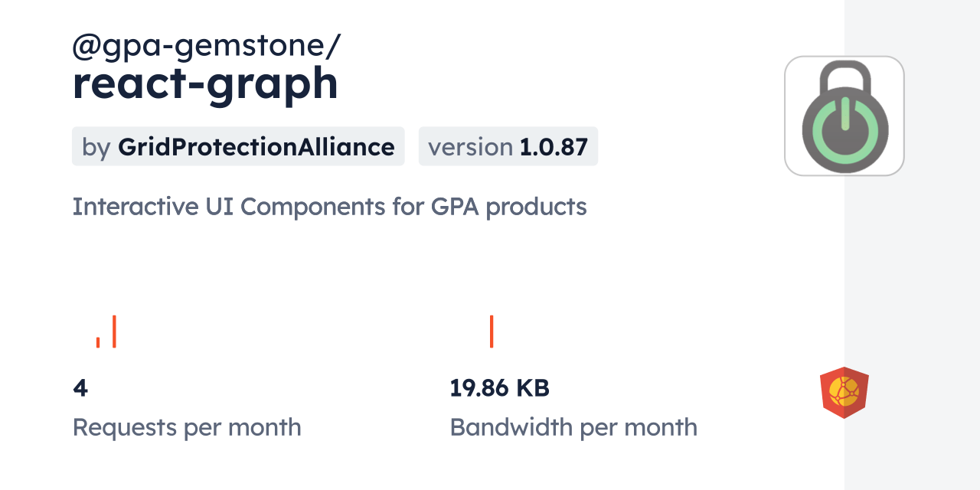Click the word "version" in version badge
This screenshot has width=980, height=490.
click(x=470, y=147)
